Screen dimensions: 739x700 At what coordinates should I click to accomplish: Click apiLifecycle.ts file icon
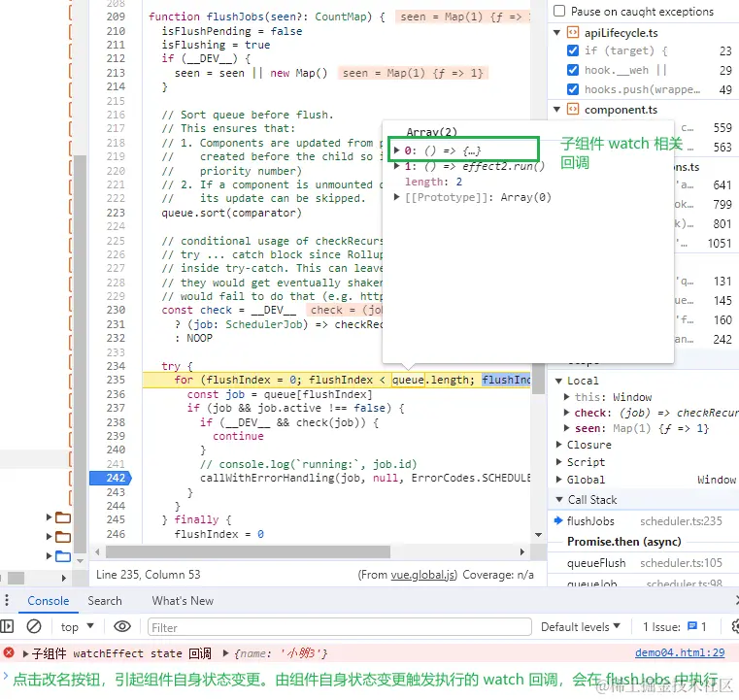[573, 32]
